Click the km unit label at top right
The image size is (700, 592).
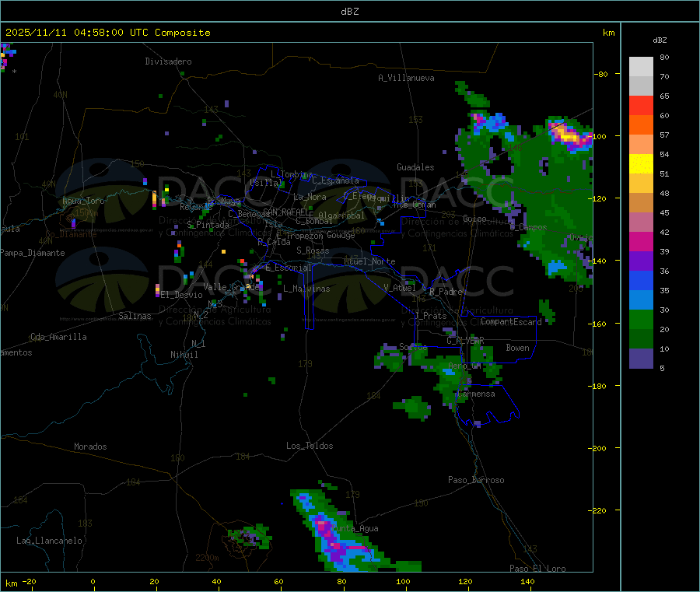click(608, 33)
